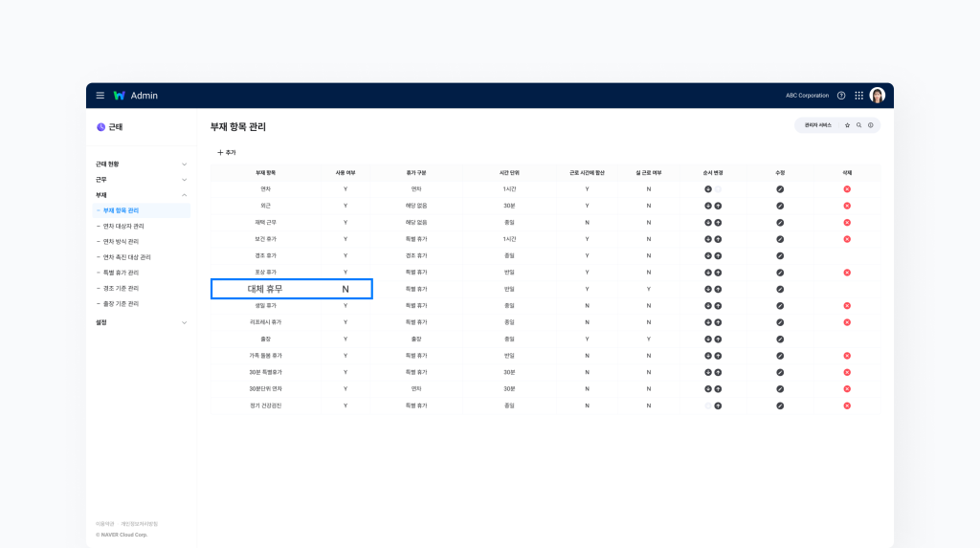This screenshot has height=548, width=980.
Task: Click the 추가 add button
Action: pos(227,153)
